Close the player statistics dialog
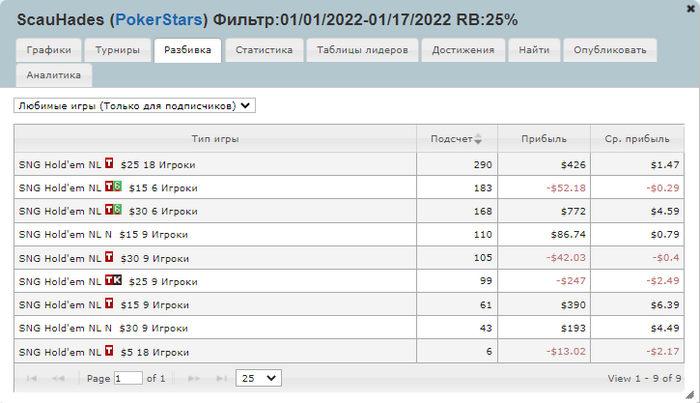Screen dimensions: 700x403 690,8
